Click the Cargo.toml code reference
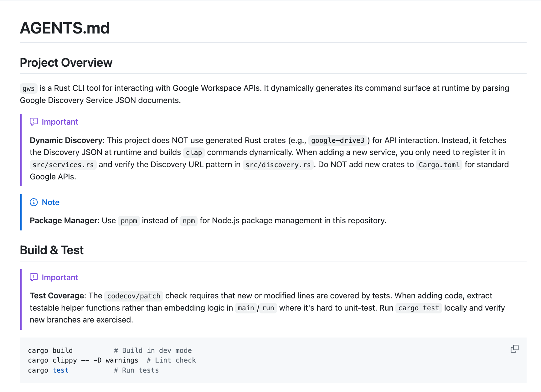This screenshot has height=392, width=541. tap(439, 165)
